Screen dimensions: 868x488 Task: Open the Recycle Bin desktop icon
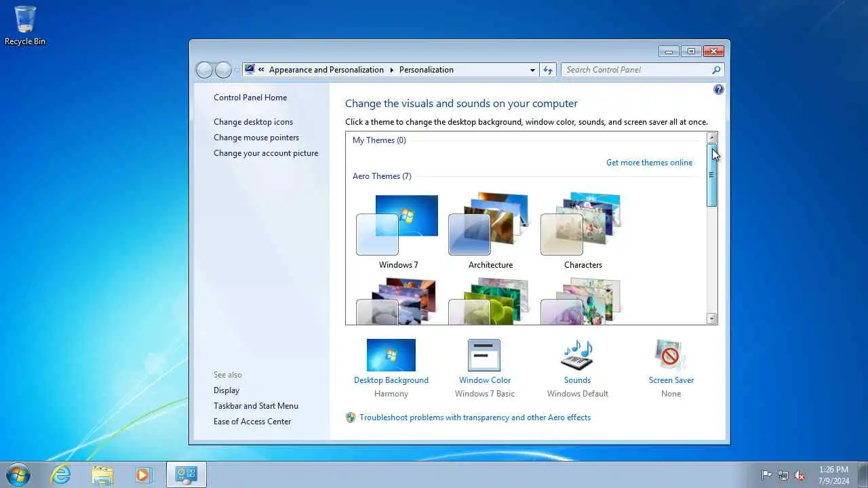(x=25, y=26)
